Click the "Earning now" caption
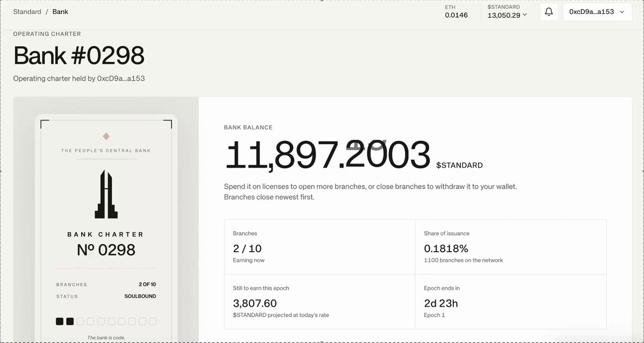Image resolution: width=644 pixels, height=343 pixels. tap(249, 260)
